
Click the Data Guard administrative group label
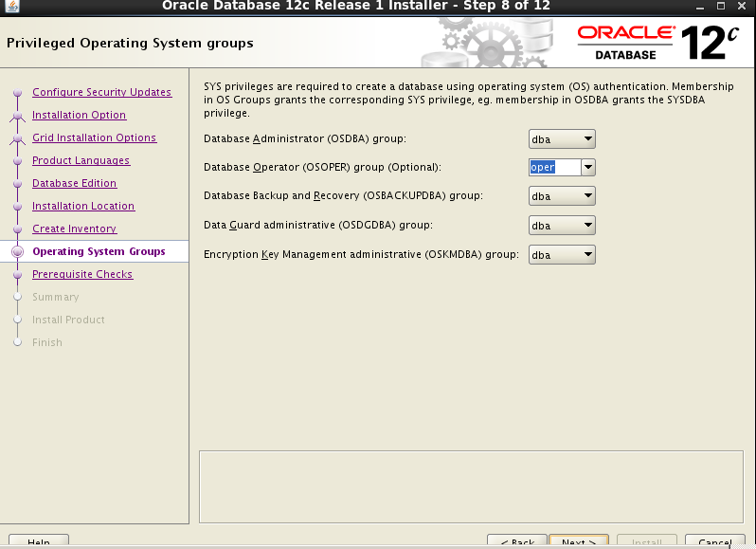tap(318, 226)
